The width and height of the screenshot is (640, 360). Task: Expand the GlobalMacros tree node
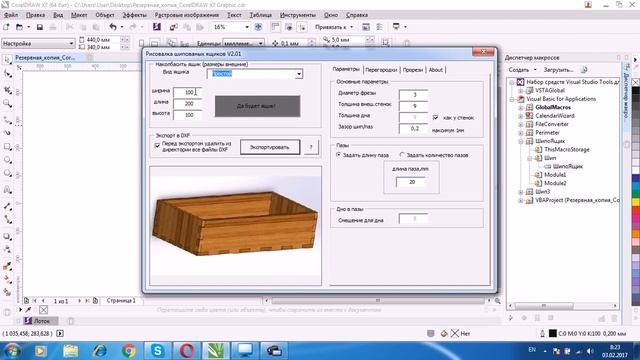pyautogui.click(x=520, y=107)
